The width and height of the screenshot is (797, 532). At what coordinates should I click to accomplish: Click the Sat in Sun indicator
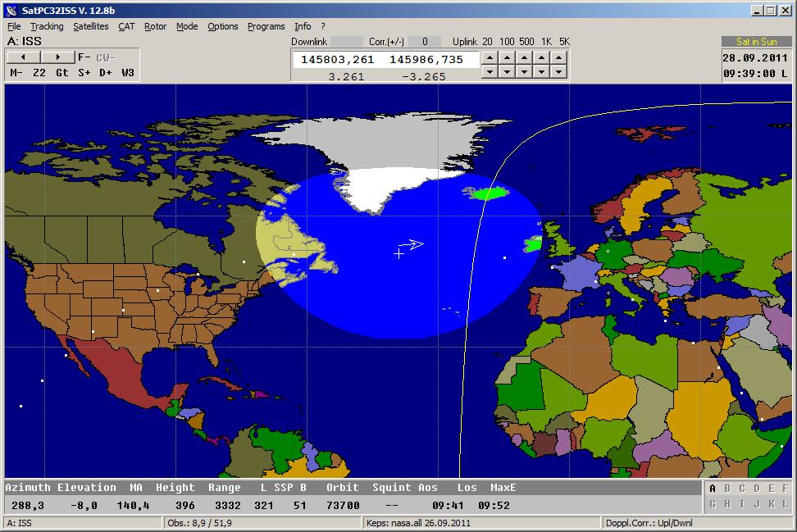coord(756,42)
